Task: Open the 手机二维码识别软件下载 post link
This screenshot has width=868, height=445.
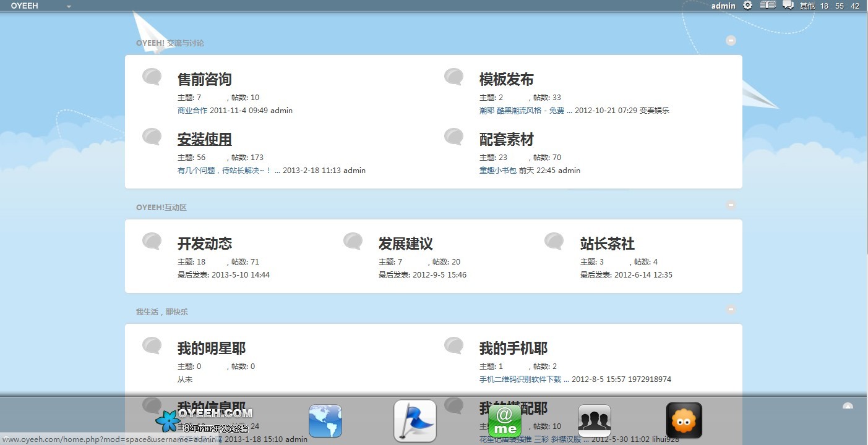Action: click(525, 379)
